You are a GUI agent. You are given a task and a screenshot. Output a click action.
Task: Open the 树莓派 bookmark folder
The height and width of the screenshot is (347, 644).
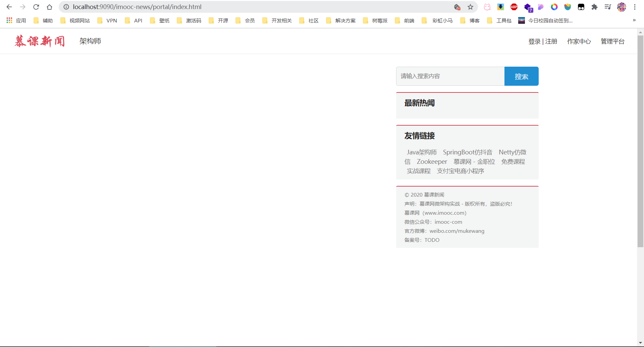tap(375, 20)
